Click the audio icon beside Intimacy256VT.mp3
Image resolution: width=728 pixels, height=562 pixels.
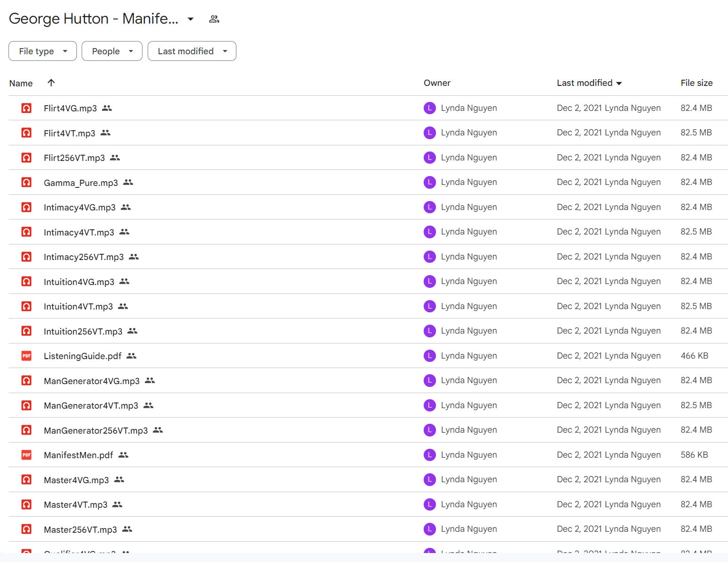[x=26, y=257]
